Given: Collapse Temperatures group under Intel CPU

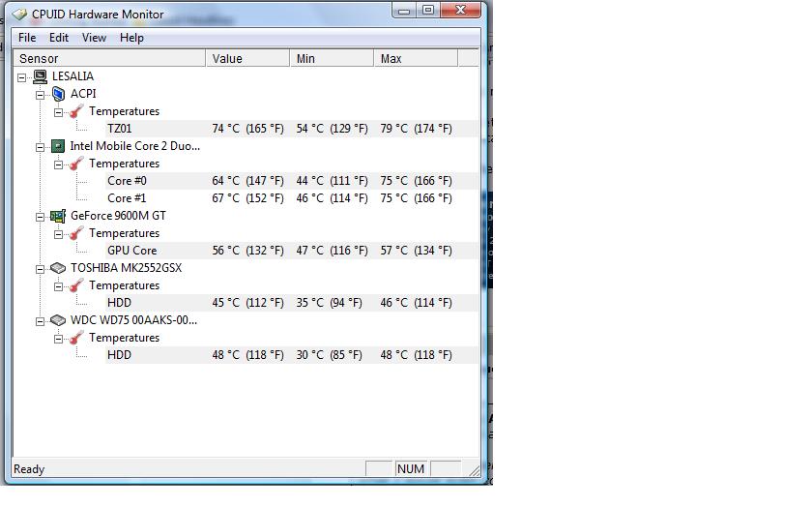Looking at the screenshot, I should (59, 164).
